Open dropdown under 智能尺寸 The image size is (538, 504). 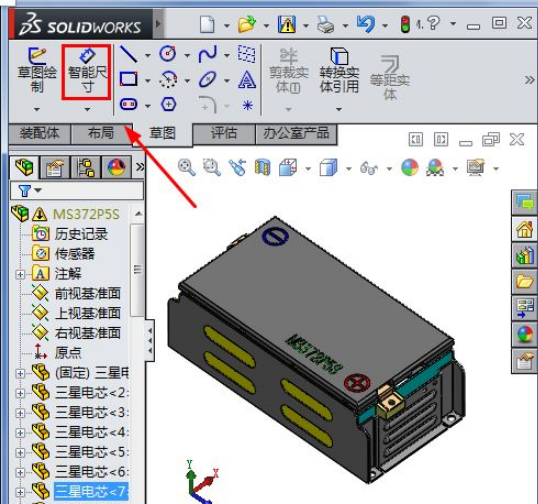click(x=87, y=109)
